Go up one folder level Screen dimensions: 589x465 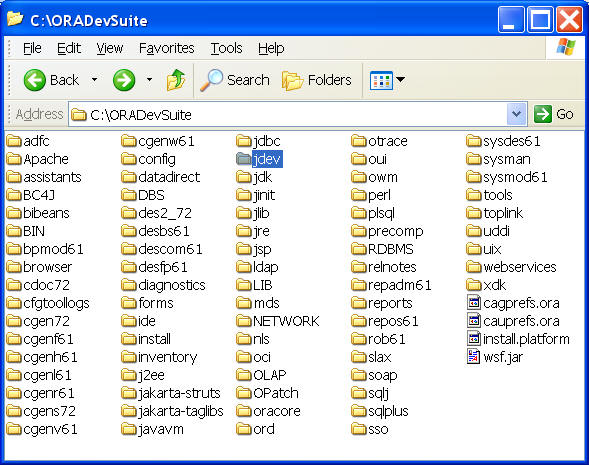(x=176, y=80)
